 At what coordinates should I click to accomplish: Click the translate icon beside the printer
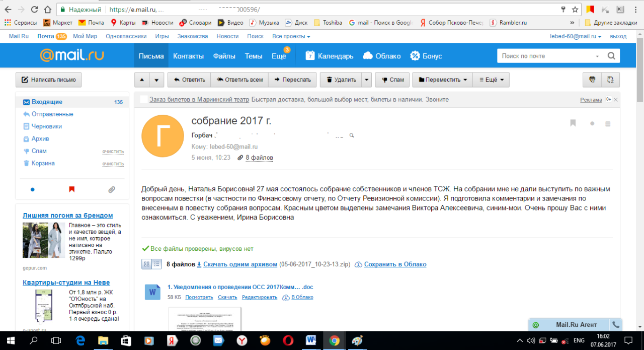pos(611,80)
